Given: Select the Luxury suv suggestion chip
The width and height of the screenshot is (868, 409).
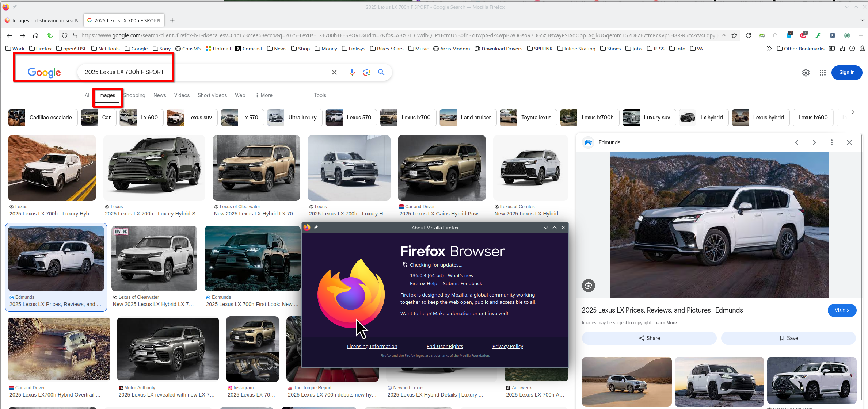Looking at the screenshot, I should tap(649, 118).
